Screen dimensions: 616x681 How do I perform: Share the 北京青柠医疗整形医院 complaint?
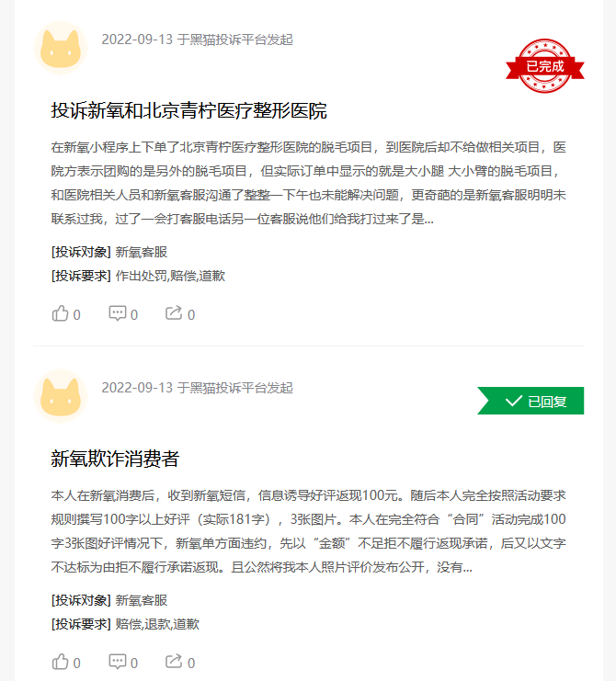pos(180,313)
